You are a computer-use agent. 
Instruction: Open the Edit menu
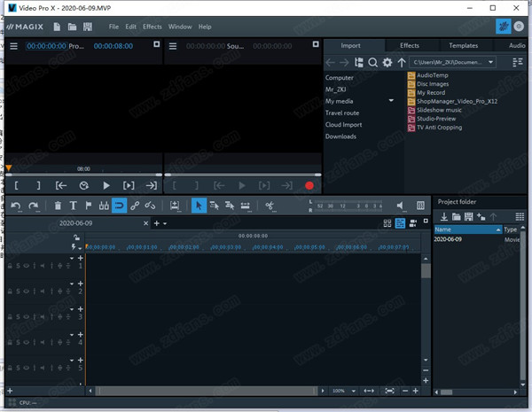click(130, 27)
